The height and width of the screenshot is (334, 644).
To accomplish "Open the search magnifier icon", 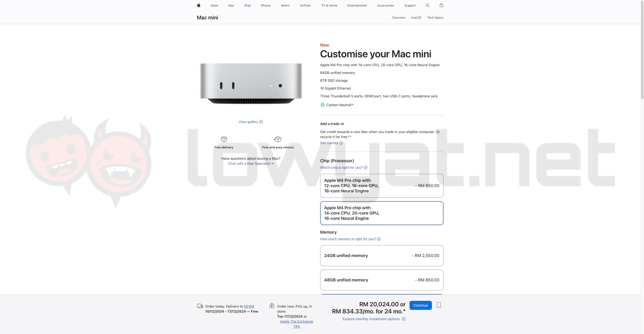I will point(427,5).
